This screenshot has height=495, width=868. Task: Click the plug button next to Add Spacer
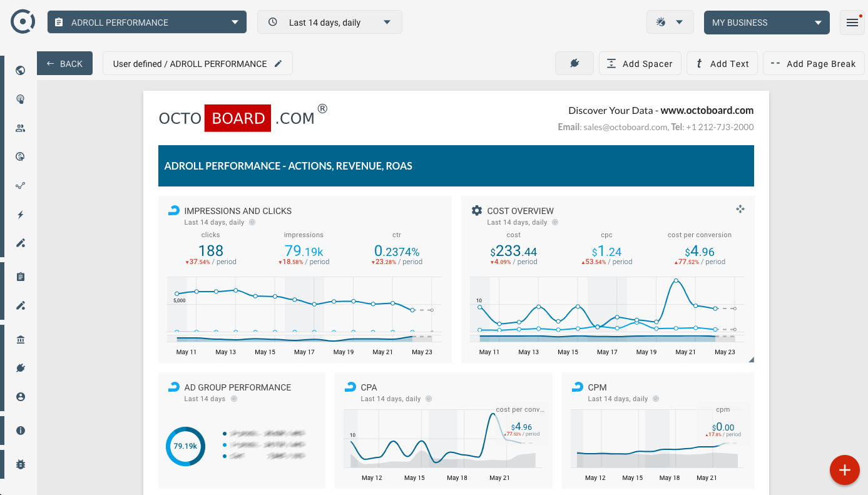[574, 63]
